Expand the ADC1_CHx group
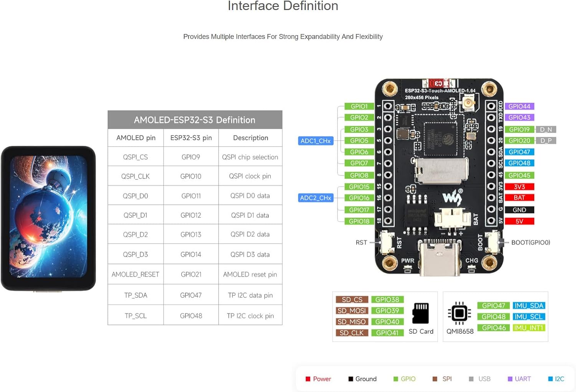576x392 pixels. coord(316,141)
